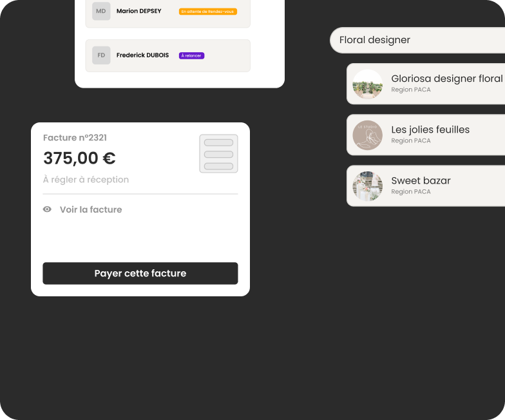Viewport: 505px width, 420px height.
Task: Click the MD avatar initials
Action: [101, 12]
